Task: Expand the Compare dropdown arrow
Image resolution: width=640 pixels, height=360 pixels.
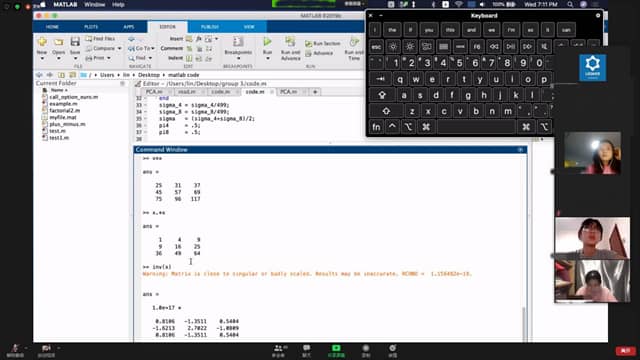Action: tap(120, 48)
